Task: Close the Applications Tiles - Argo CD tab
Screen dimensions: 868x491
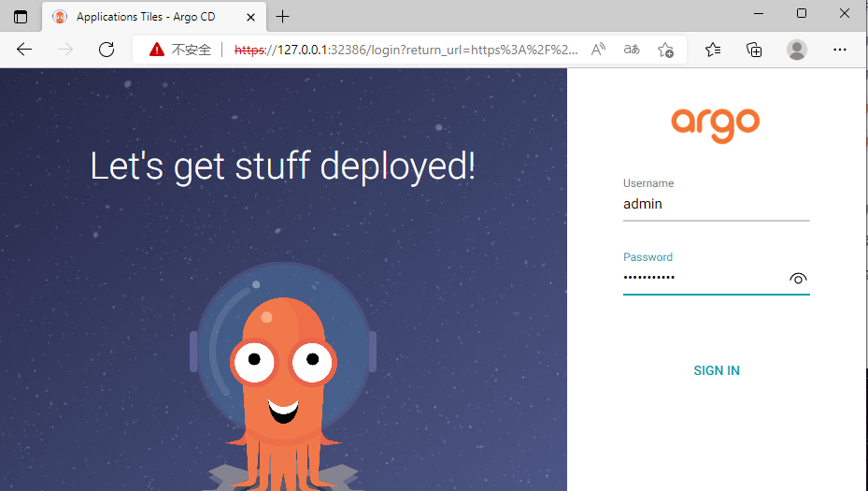Action: point(250,17)
